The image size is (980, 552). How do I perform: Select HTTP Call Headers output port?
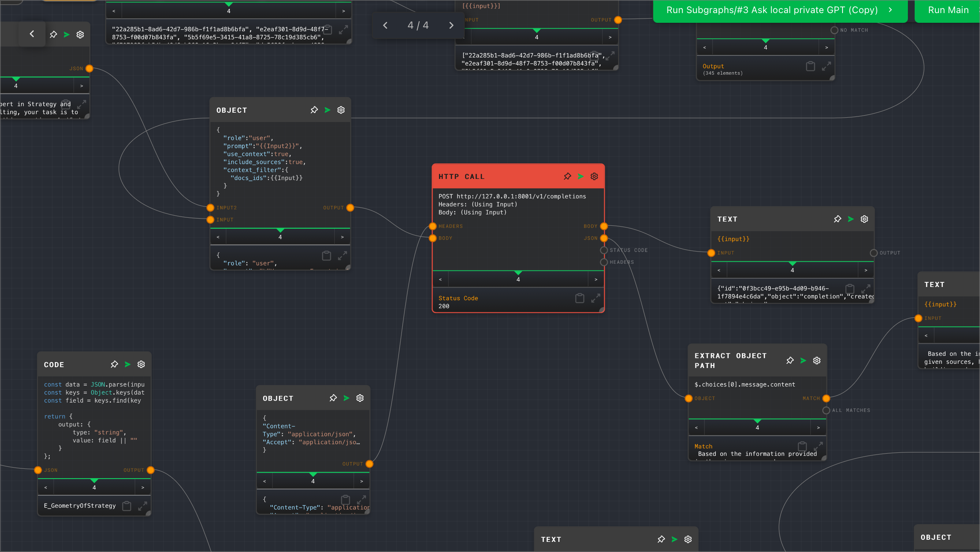[x=604, y=262]
